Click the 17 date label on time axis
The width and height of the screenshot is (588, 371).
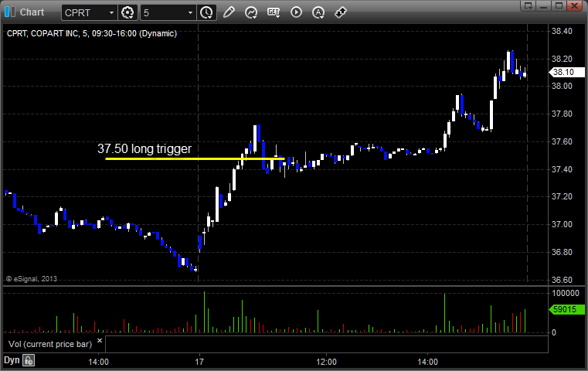(x=199, y=362)
